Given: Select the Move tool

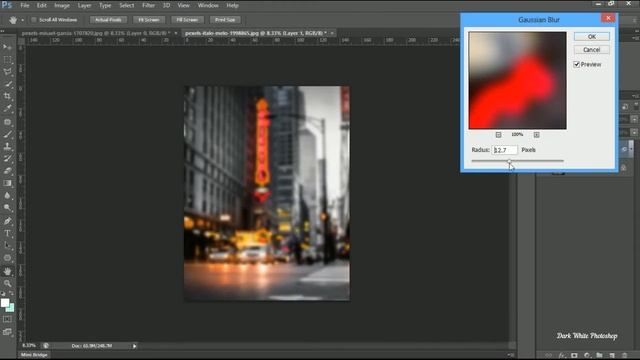Looking at the screenshot, I should pos(7,47).
